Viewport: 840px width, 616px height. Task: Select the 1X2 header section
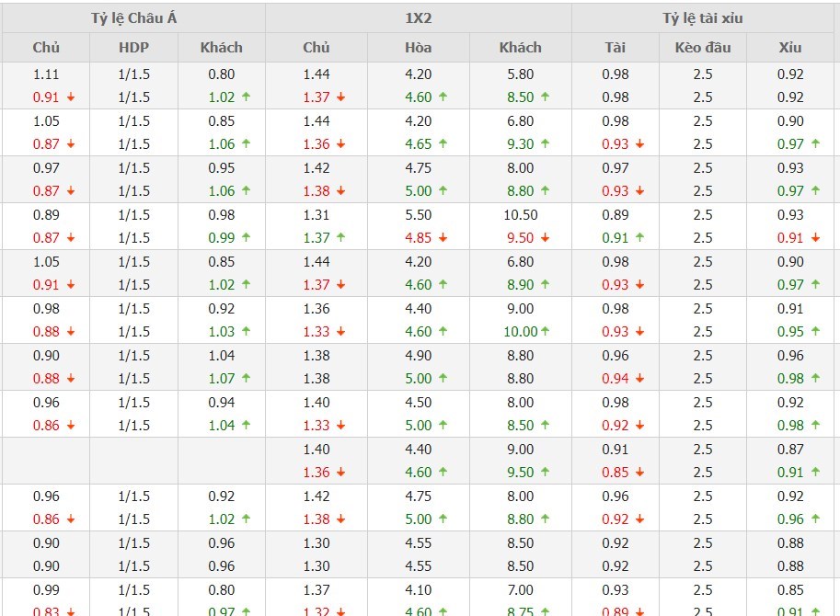coord(418,17)
